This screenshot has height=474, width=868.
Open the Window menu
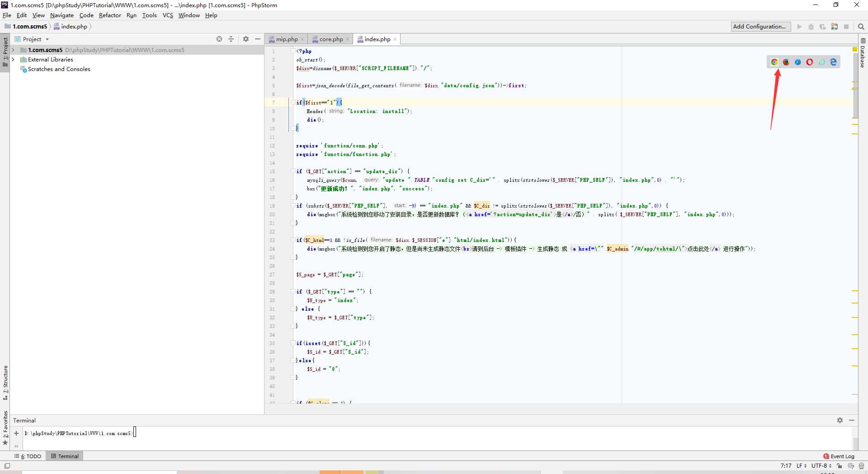(x=189, y=15)
